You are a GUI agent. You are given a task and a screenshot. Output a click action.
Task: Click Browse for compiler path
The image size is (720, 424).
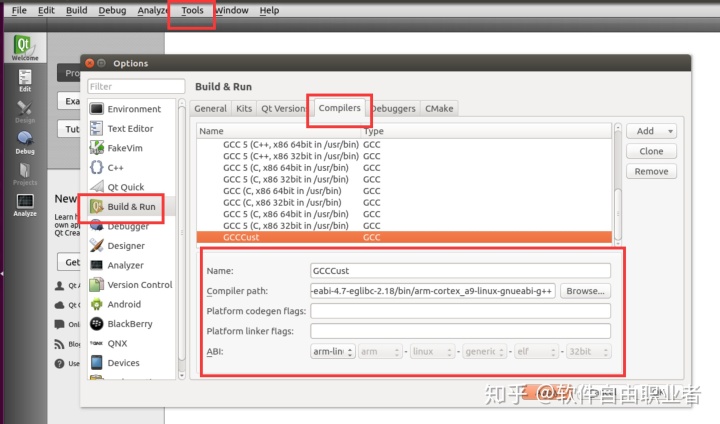click(585, 291)
